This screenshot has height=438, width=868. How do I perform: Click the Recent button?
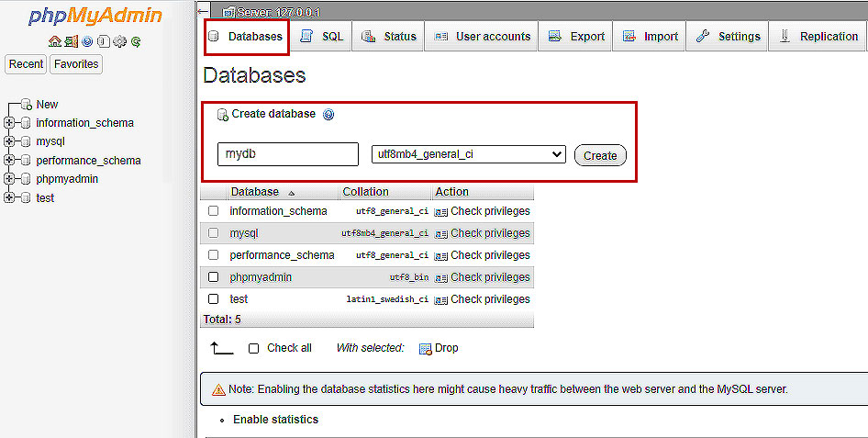coord(26,64)
